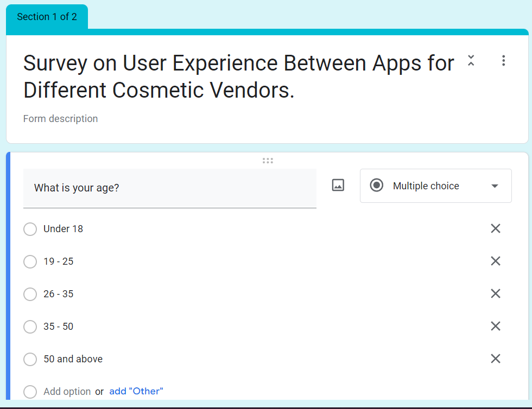
Task: Click 'Add option' to add a new choice
Action: (67, 391)
